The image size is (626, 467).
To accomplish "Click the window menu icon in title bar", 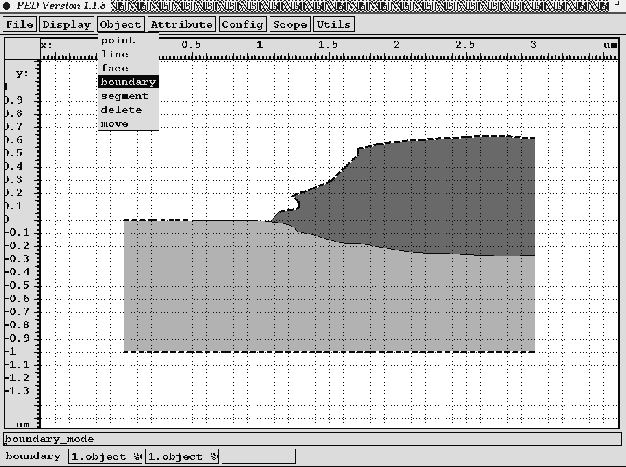I will tap(6, 6).
